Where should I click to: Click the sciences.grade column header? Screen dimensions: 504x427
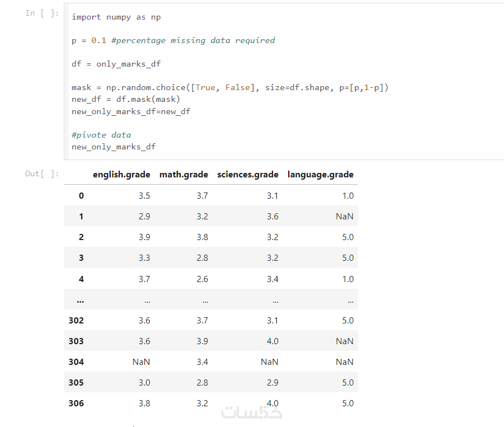(247, 175)
